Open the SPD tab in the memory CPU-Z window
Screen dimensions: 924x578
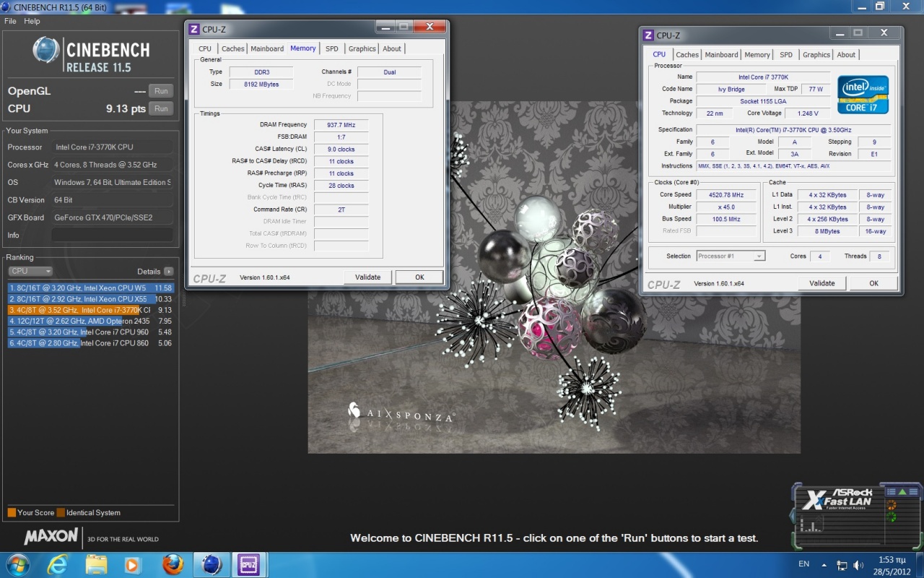click(x=331, y=48)
